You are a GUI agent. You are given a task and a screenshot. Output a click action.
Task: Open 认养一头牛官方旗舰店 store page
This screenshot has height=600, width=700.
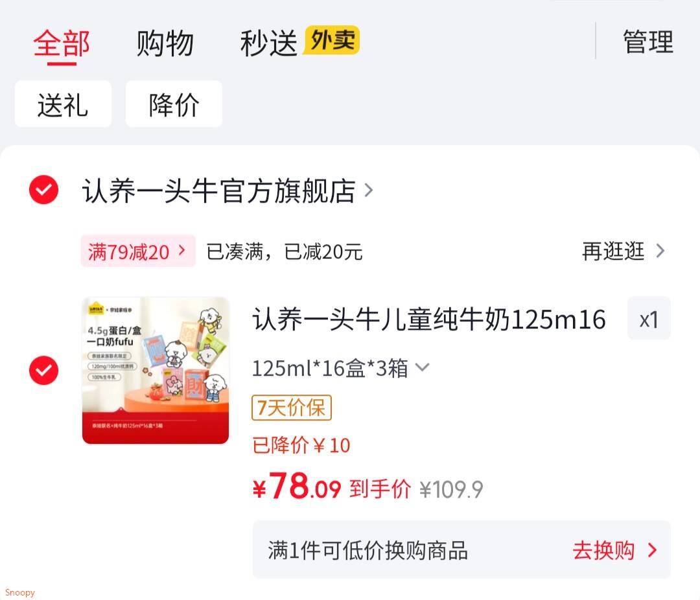(219, 190)
